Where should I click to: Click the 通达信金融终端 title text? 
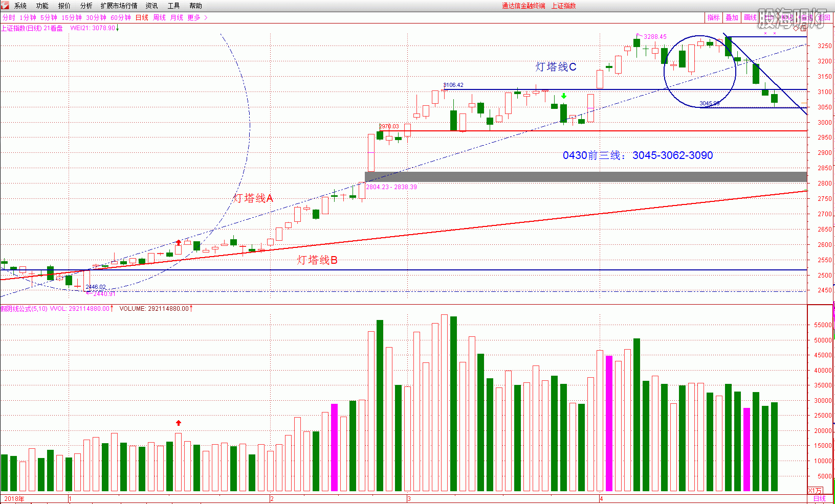tap(523, 6)
